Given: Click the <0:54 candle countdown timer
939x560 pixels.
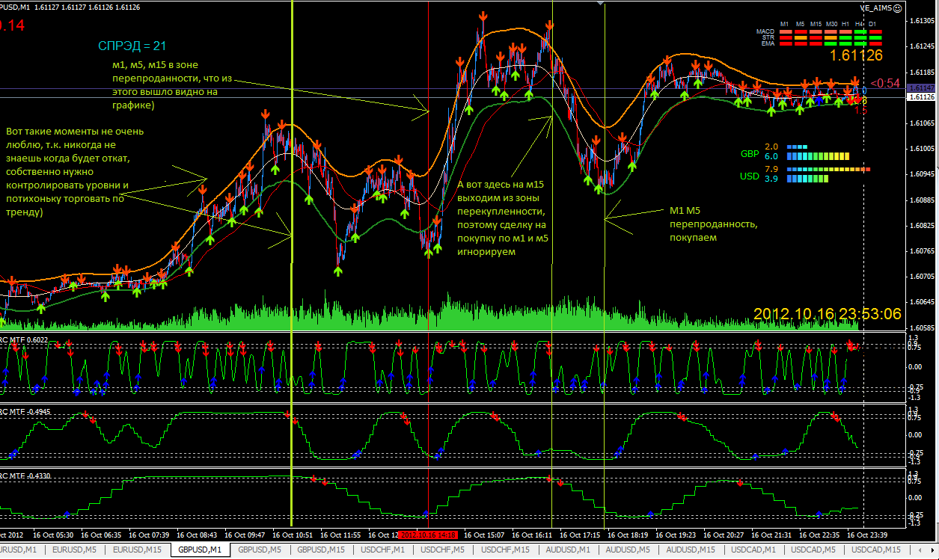Looking at the screenshot, I should [x=884, y=83].
